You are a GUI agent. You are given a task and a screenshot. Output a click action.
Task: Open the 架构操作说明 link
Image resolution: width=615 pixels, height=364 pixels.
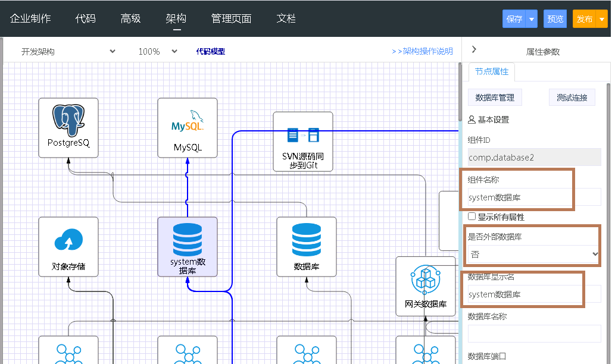tap(422, 52)
